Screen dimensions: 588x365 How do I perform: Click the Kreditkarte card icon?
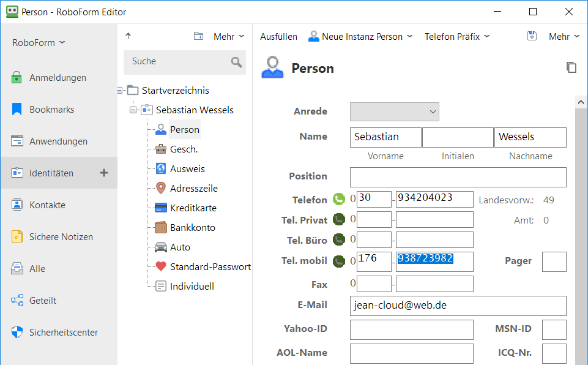[x=161, y=208]
